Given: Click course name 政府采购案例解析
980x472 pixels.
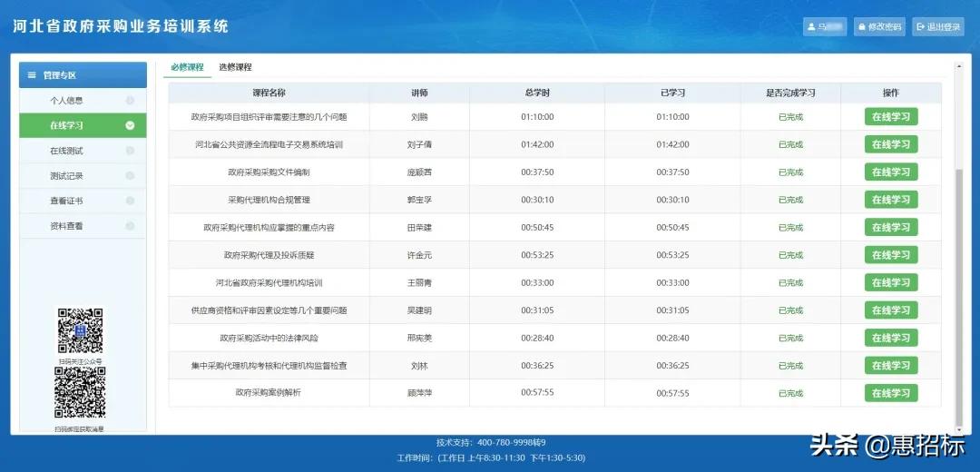Looking at the screenshot, I should point(269,393).
